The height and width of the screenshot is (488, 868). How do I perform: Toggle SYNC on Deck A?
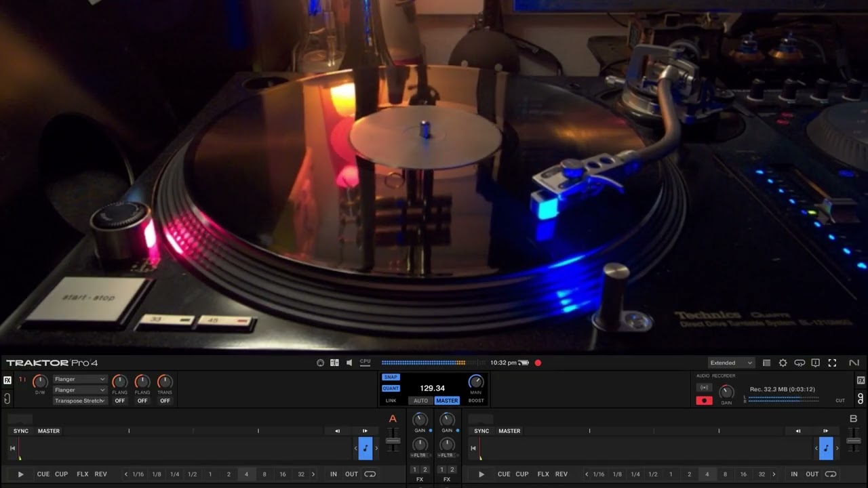(x=21, y=431)
